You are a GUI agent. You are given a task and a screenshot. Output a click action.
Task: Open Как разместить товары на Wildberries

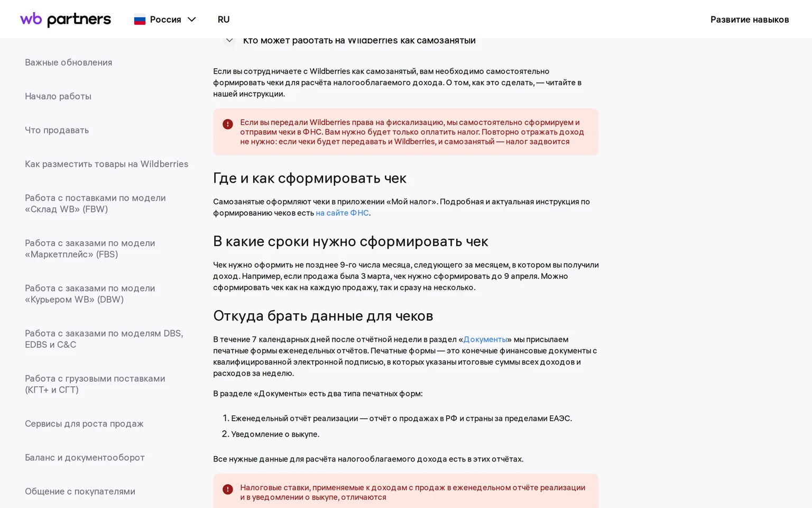pyautogui.click(x=106, y=164)
